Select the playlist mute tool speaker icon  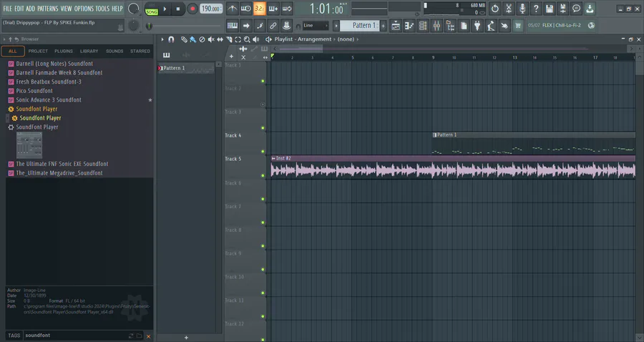pos(210,39)
